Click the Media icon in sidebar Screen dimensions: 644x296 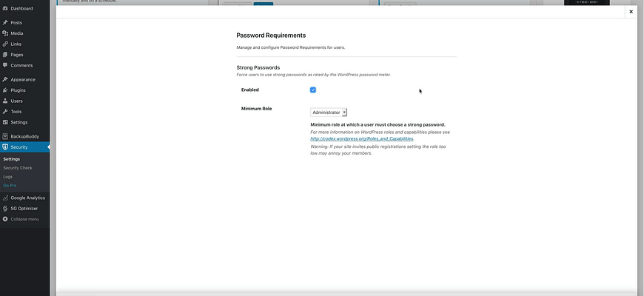pos(5,33)
